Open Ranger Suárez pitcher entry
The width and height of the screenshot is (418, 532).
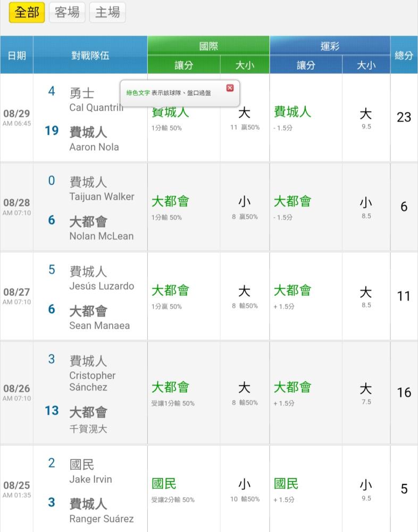point(101,519)
